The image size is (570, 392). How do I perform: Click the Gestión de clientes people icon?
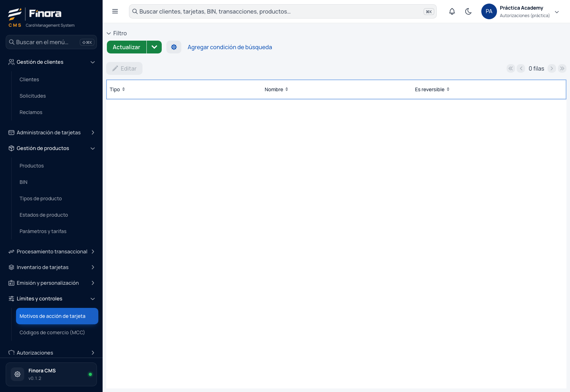click(11, 62)
